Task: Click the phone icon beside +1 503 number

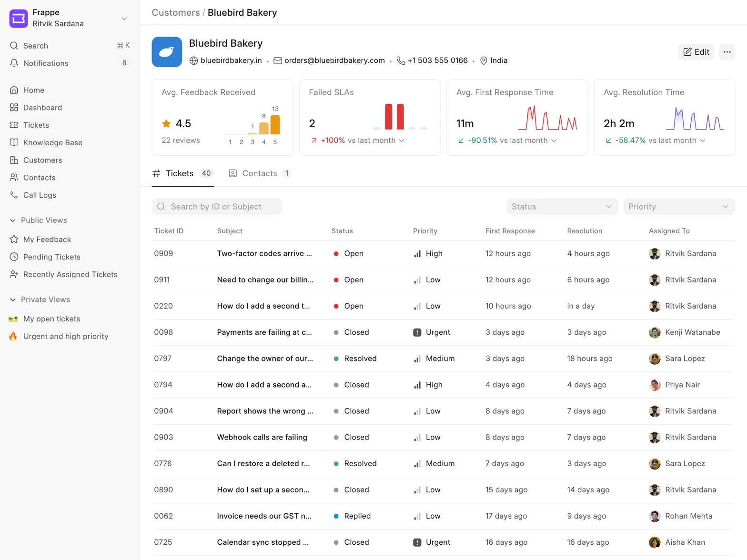Action: [401, 60]
